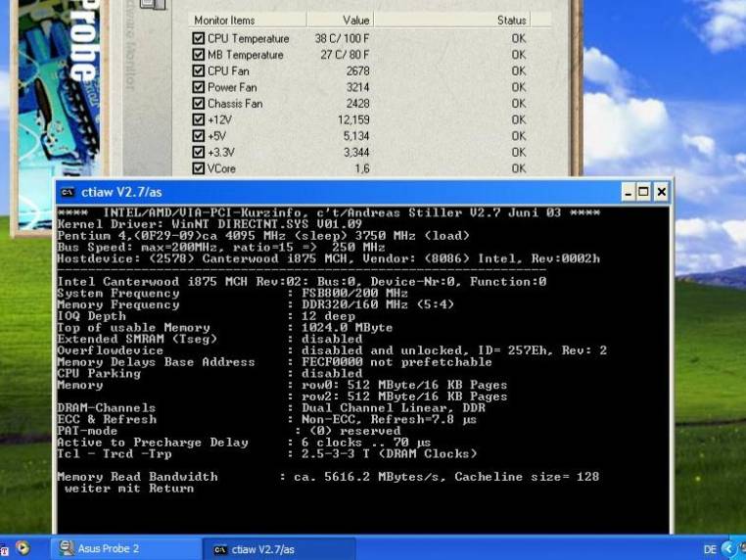Maximize the ctiaw V2.7/as window
The height and width of the screenshot is (560, 746).
point(643,192)
